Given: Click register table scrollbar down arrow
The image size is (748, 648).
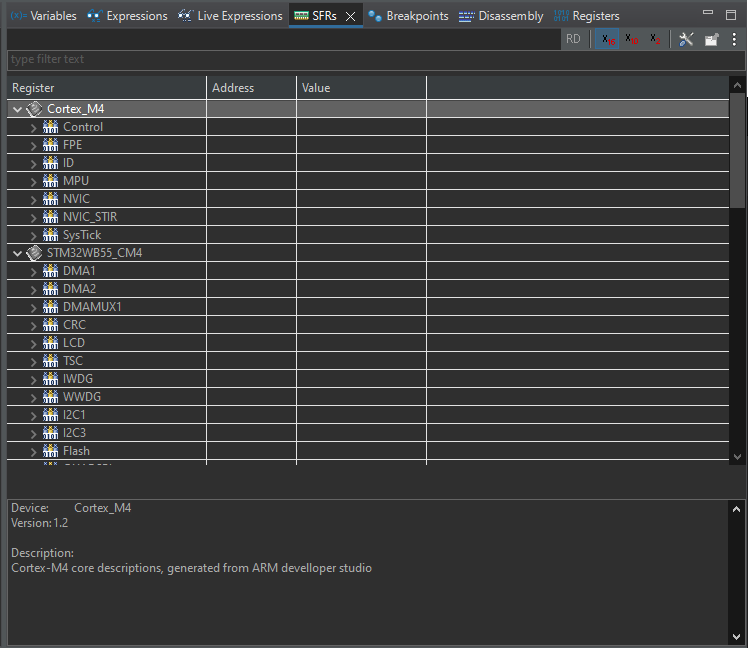Looking at the screenshot, I should tap(737, 457).
